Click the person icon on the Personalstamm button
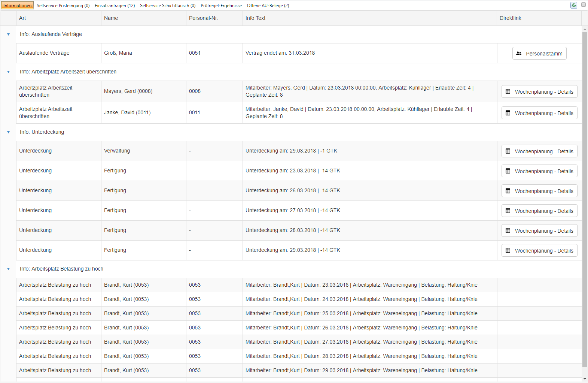 coord(519,53)
